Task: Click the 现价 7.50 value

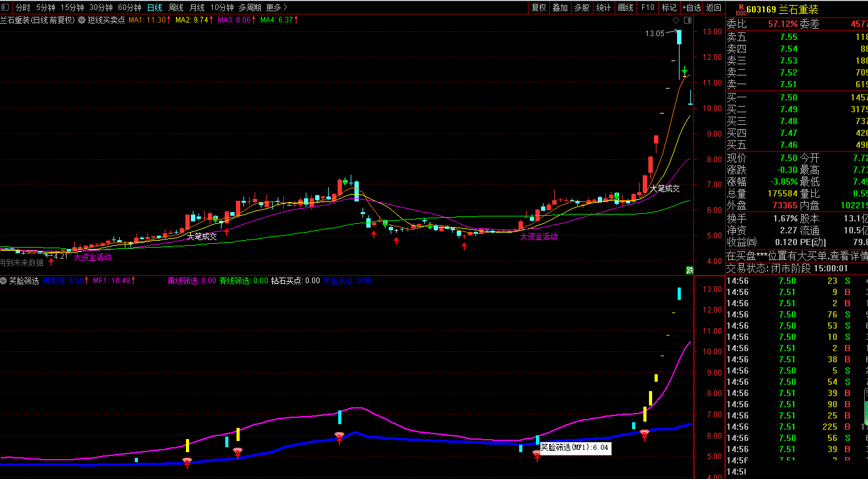Action: [x=789, y=158]
